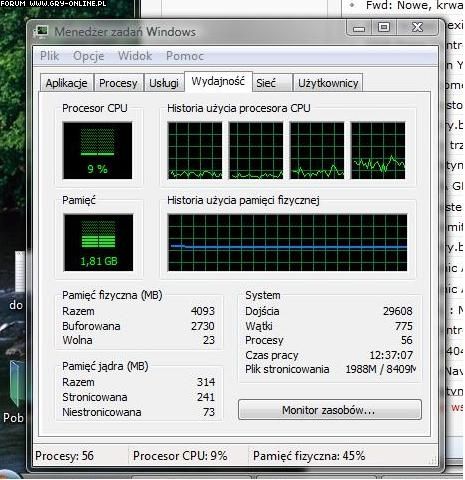Click the third CPU core history graph
Image resolution: width=465 pixels, height=480 pixels.
(317, 151)
